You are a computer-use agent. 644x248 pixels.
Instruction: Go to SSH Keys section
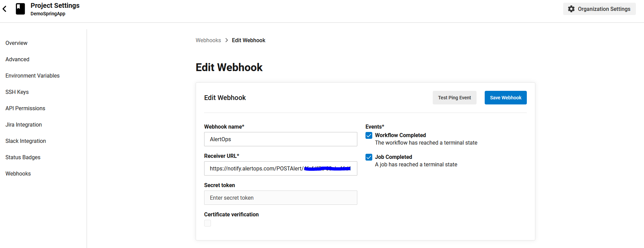point(17,92)
